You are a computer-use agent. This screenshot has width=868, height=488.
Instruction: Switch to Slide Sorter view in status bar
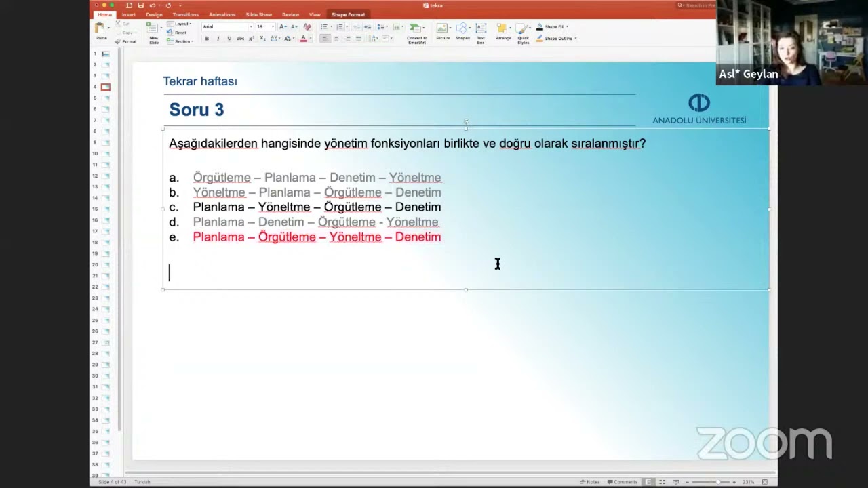(x=663, y=482)
